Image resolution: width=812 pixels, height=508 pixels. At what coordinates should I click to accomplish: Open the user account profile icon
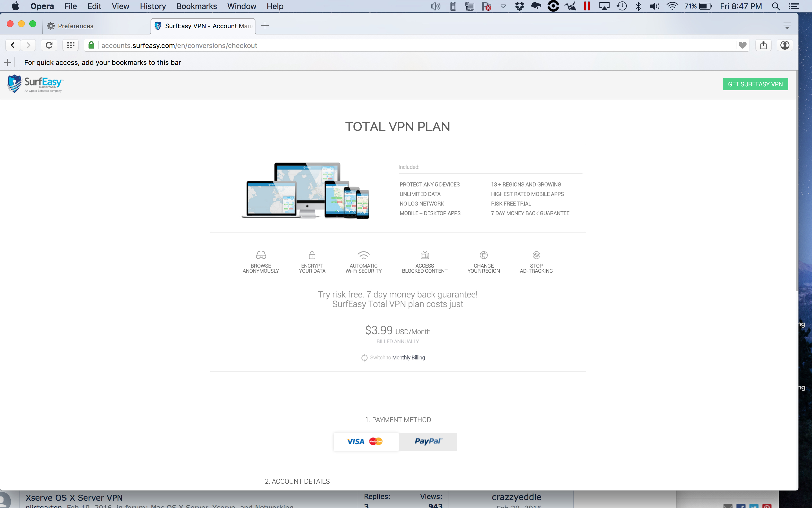click(x=785, y=45)
